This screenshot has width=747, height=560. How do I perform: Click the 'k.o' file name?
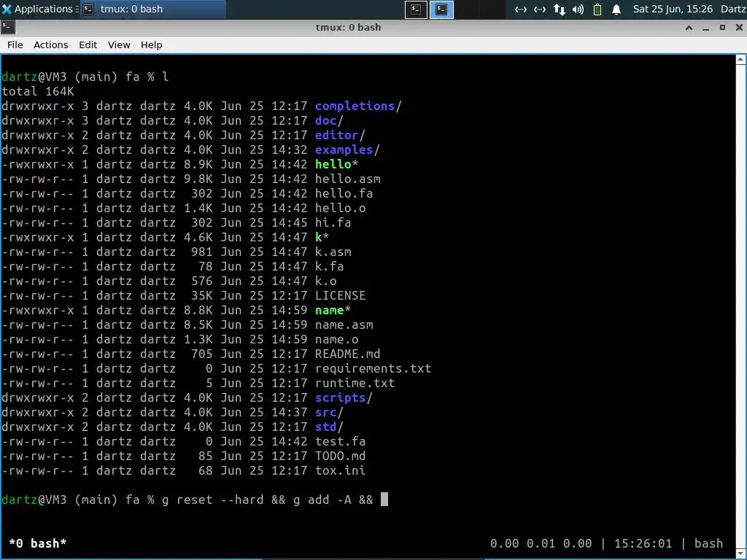(x=326, y=281)
